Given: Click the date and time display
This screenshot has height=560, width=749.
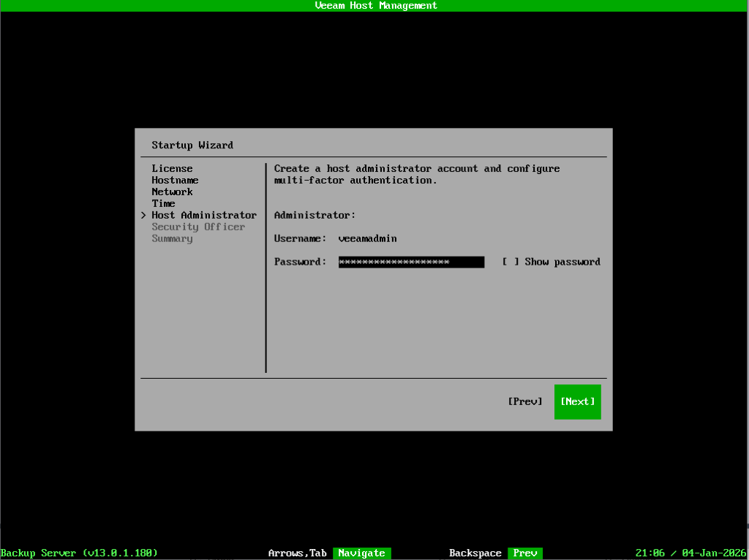Looking at the screenshot, I should [690, 553].
